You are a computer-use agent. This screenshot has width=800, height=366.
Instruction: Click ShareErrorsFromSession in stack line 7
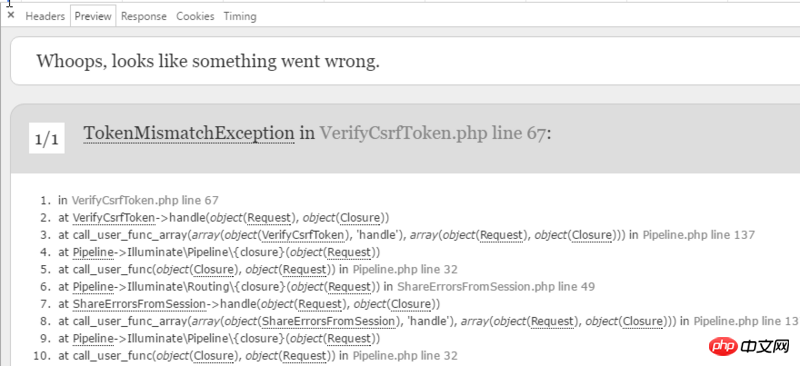click(139, 304)
